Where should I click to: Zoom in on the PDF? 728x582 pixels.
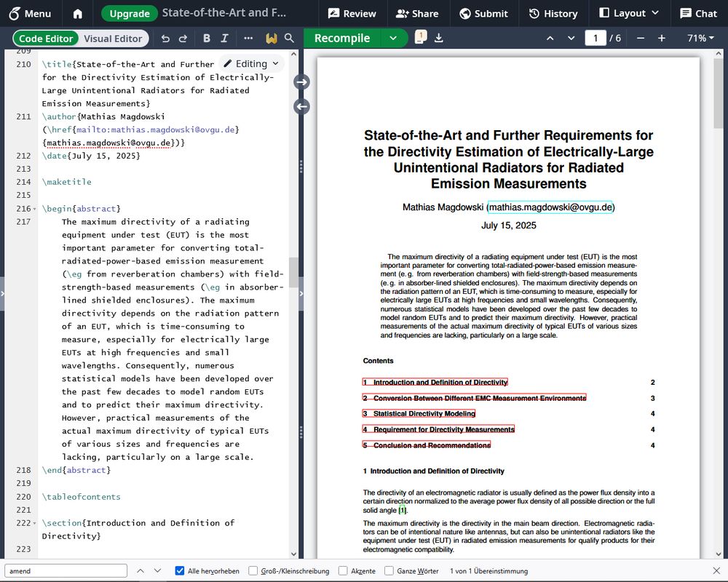pos(662,38)
